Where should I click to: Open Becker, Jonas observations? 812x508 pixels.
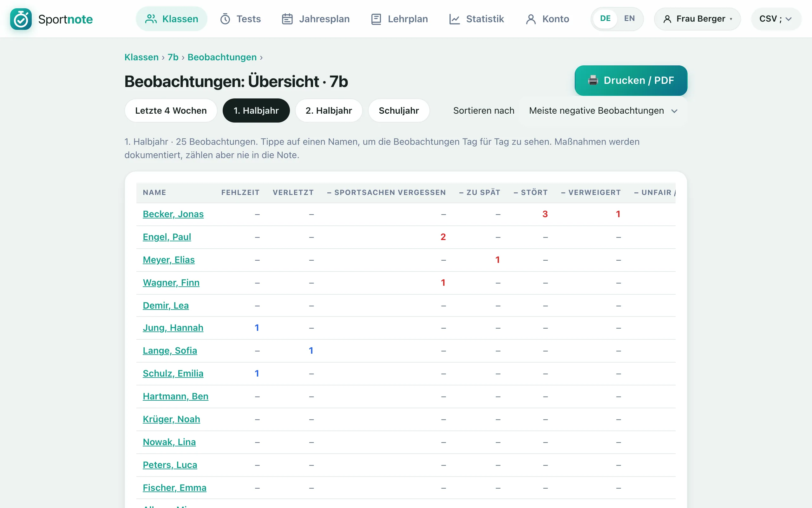[173, 214]
